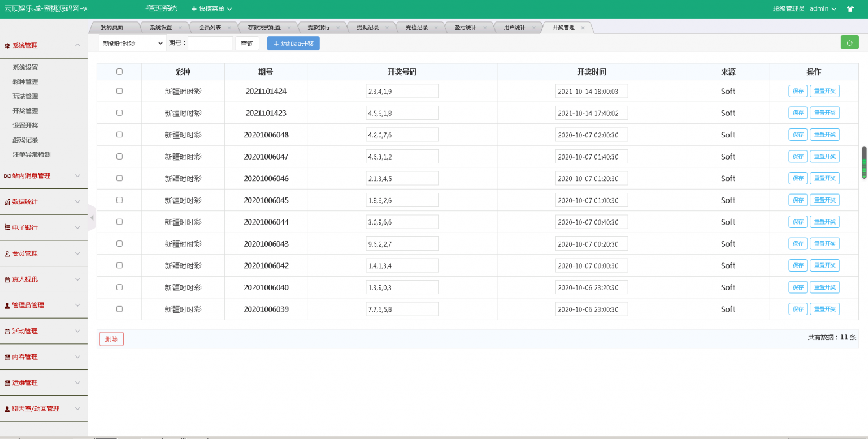Open 设置开奖 in the sidebar menu
The height and width of the screenshot is (439, 868).
(x=25, y=126)
